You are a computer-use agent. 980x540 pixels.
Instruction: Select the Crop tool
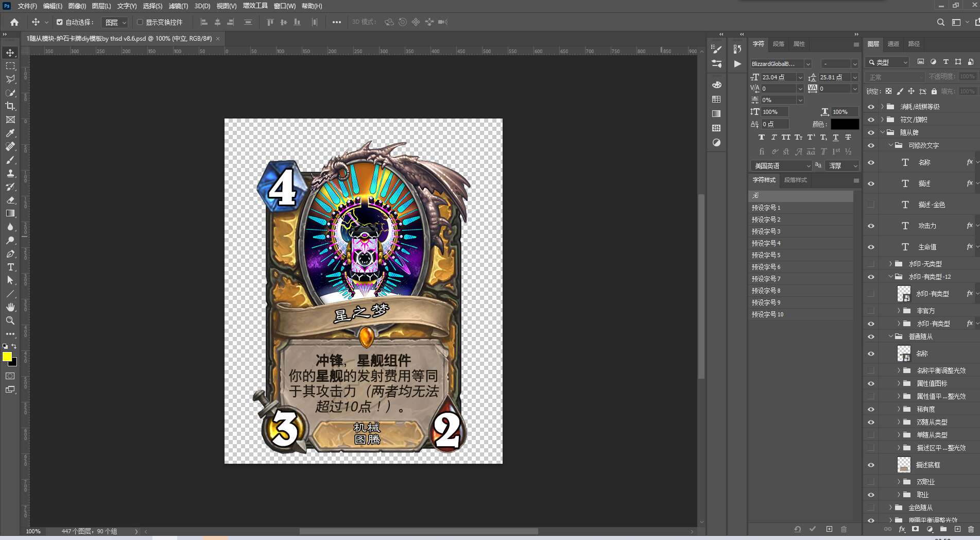pos(10,106)
